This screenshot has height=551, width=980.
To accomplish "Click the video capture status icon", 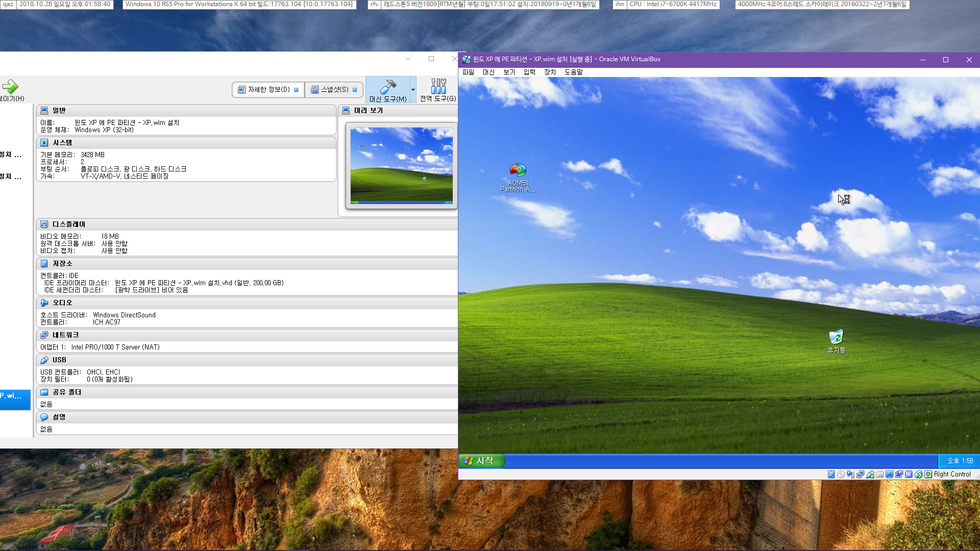I will point(899,474).
